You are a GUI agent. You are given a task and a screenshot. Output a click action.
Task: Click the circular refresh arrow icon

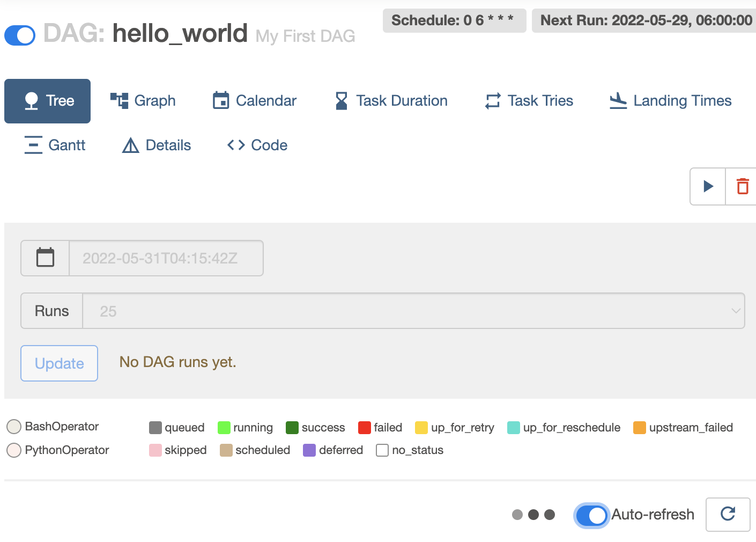[x=728, y=514]
